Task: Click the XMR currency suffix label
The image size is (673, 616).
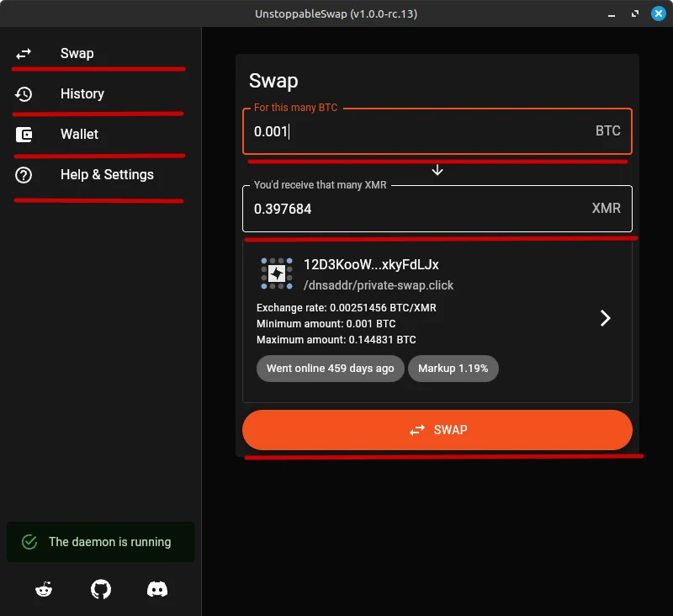Action: [x=606, y=208]
